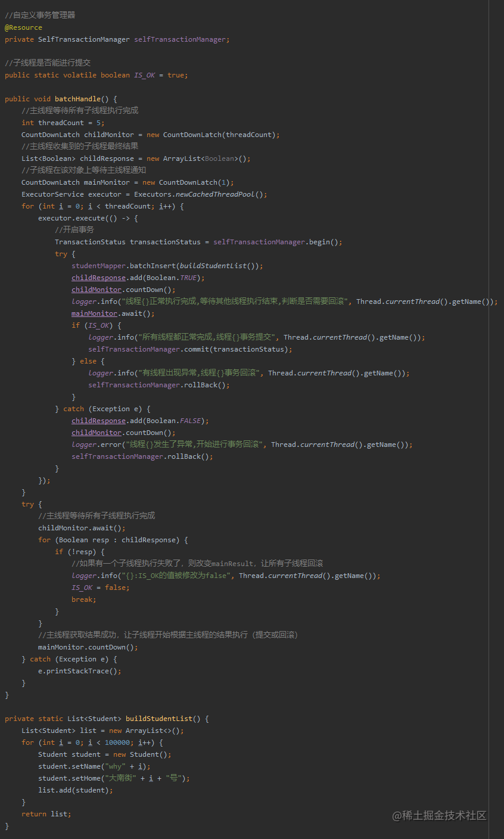Click Executors.newCachedThreadPool() call

(201, 194)
